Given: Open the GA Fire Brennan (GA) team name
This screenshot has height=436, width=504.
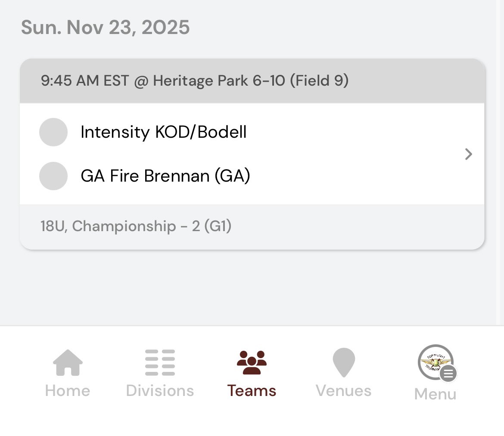Looking at the screenshot, I should 165,176.
